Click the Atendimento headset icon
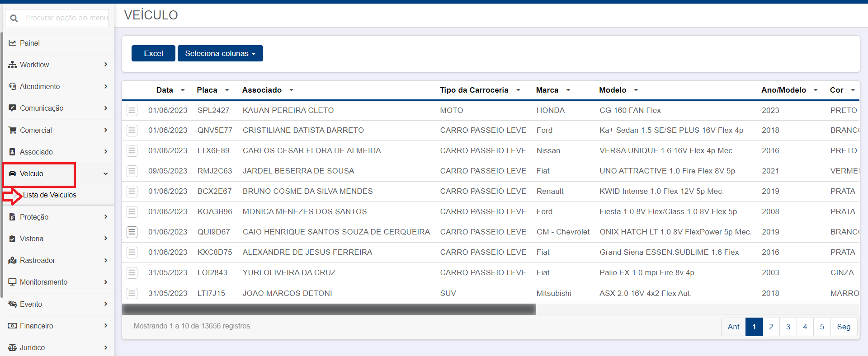The width and height of the screenshot is (868, 356). 12,86
